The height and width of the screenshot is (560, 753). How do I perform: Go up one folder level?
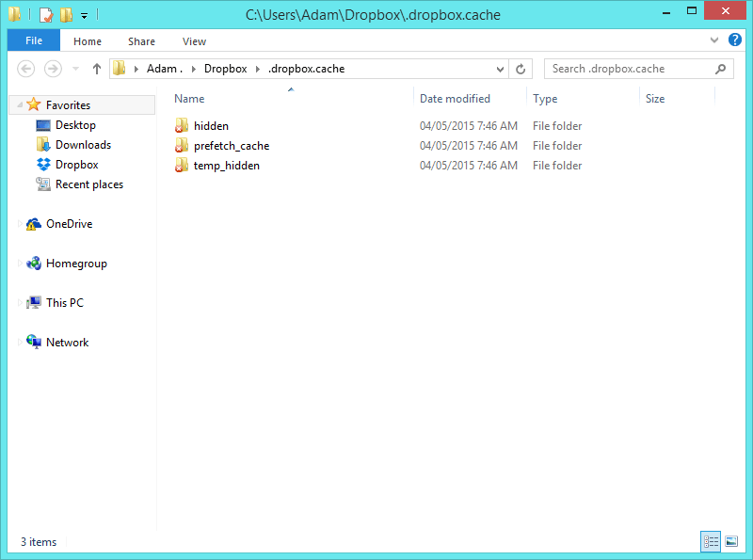coord(97,69)
